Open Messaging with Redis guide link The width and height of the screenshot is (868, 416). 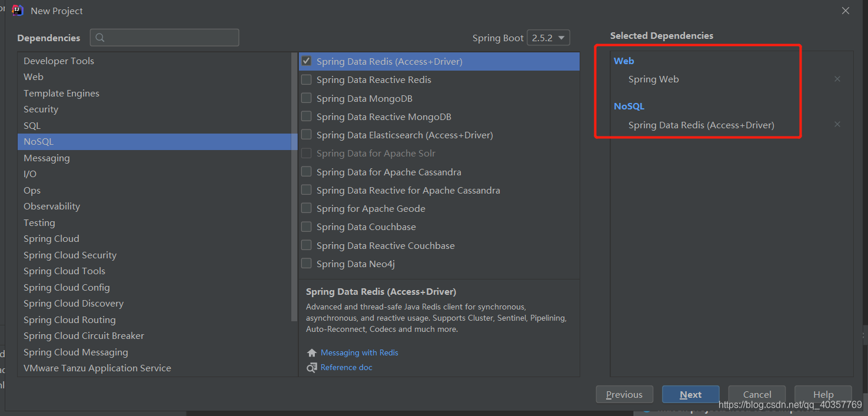[x=360, y=352]
